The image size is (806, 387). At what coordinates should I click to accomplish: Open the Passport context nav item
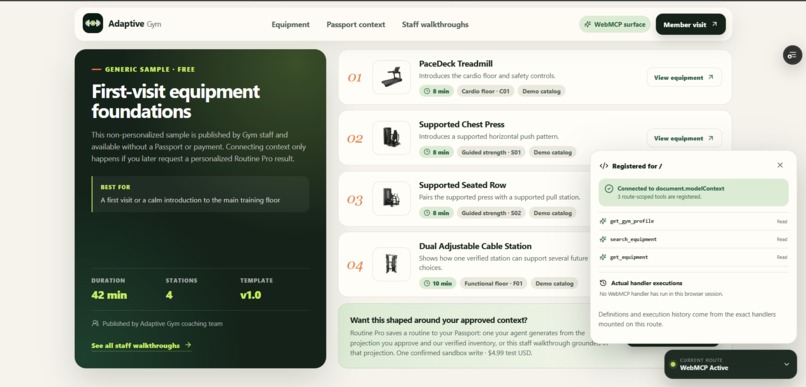pyautogui.click(x=356, y=24)
